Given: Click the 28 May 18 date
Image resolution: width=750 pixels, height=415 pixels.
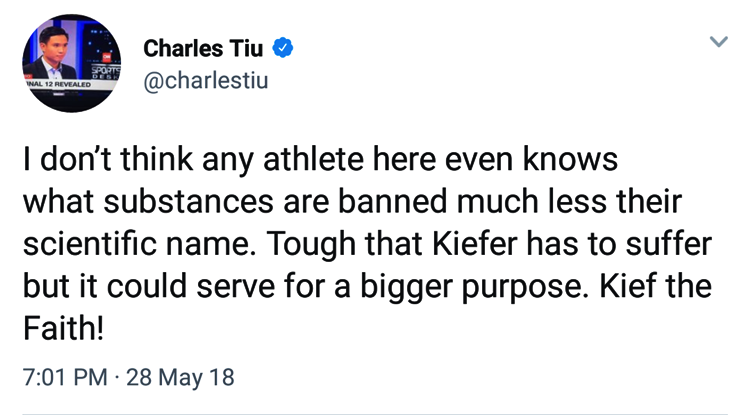Looking at the screenshot, I should click(180, 377).
